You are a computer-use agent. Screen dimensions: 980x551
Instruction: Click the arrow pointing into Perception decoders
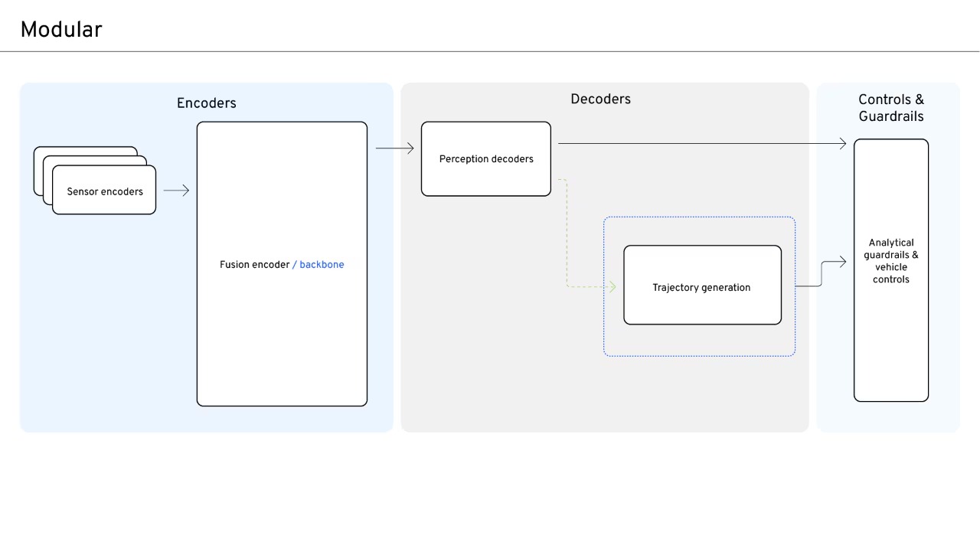point(394,148)
